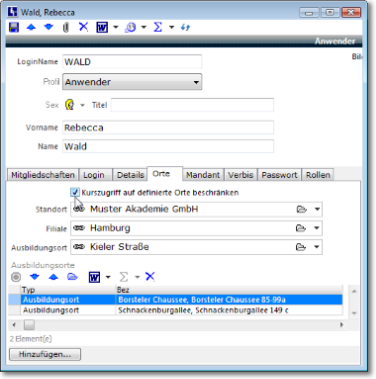The width and height of the screenshot is (376, 379).
Task: Click the Word icon in Ausbildungsorte toolbar
Action: pos(94,277)
